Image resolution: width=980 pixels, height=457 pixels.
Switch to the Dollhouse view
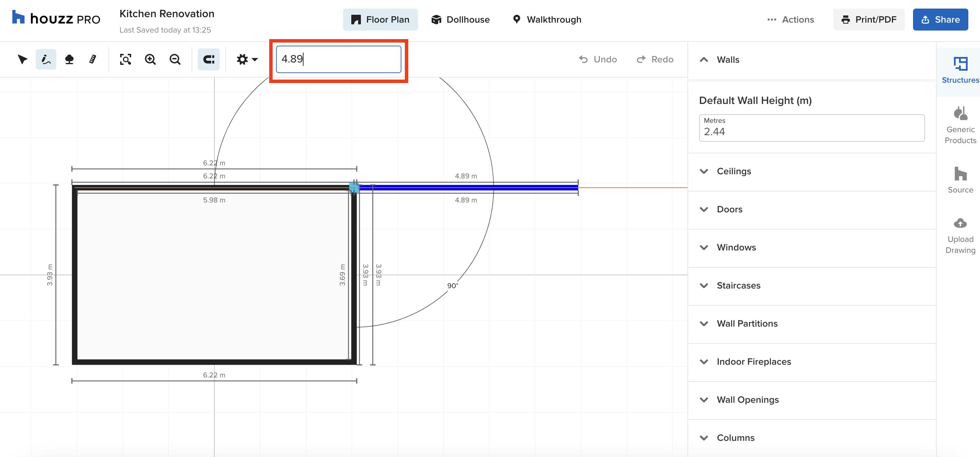[x=460, y=20]
